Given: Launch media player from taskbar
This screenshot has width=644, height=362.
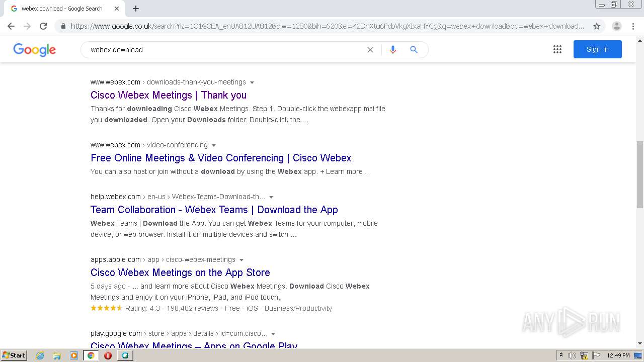Looking at the screenshot, I should click(x=74, y=355).
